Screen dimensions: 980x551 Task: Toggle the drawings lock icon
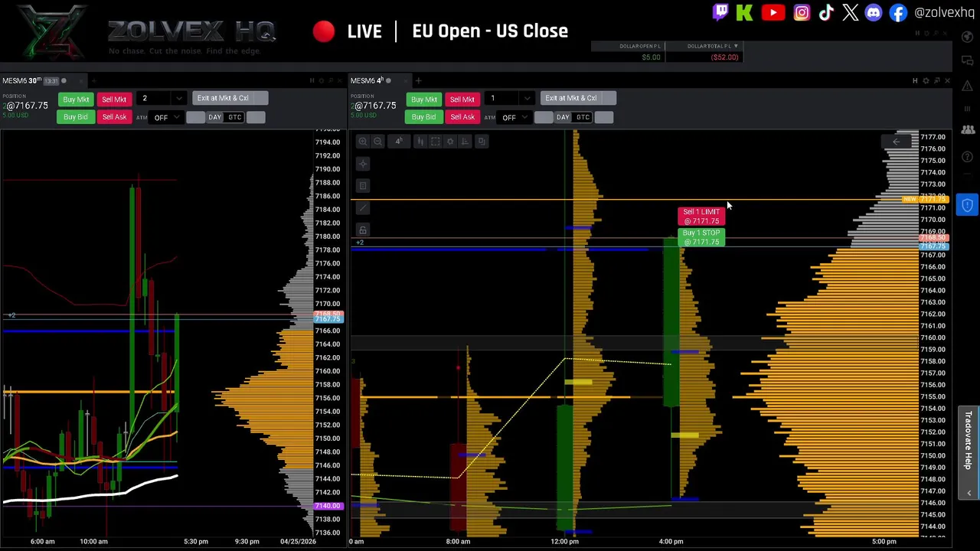pyautogui.click(x=363, y=230)
